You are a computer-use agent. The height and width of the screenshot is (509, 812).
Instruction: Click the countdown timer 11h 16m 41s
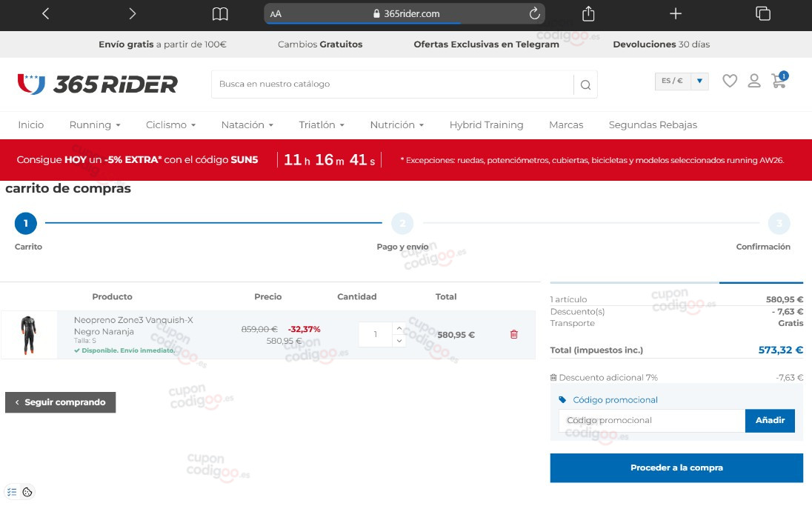pyautogui.click(x=329, y=159)
